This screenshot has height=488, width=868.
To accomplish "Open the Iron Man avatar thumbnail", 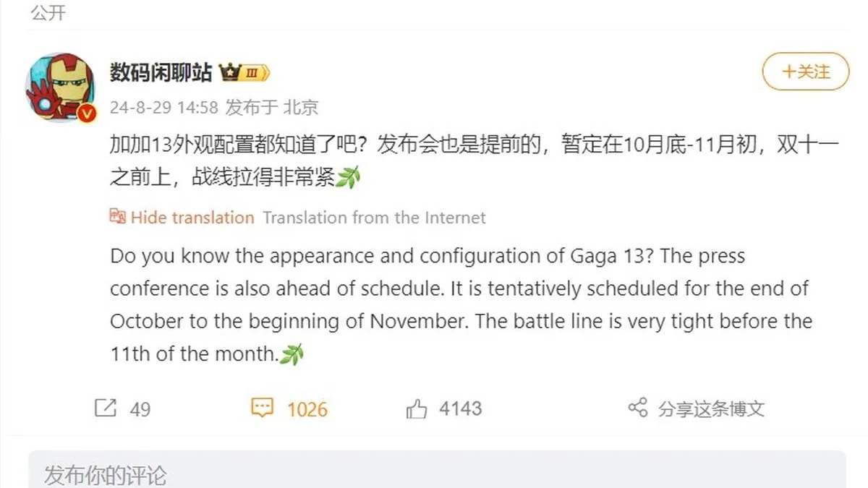I will pos(59,87).
